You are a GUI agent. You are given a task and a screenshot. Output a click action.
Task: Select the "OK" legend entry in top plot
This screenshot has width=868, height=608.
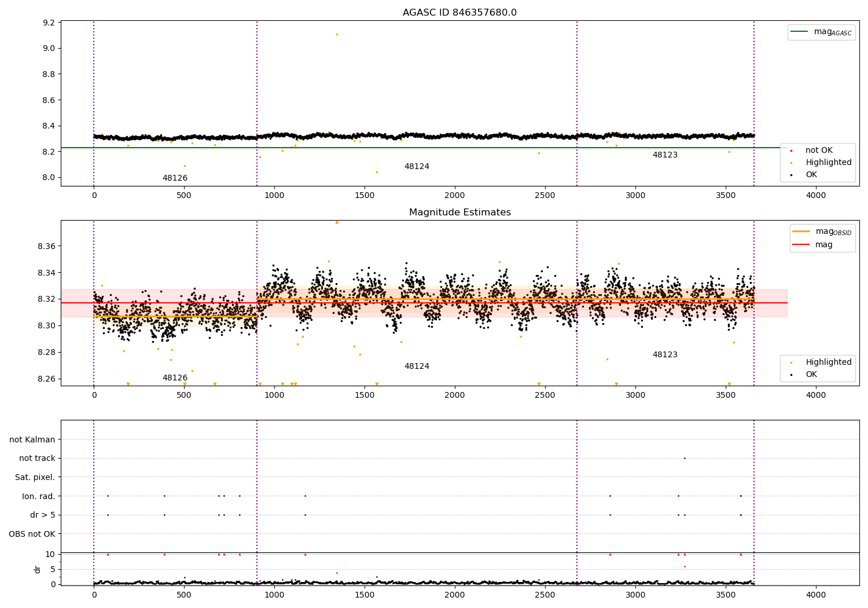click(x=811, y=174)
